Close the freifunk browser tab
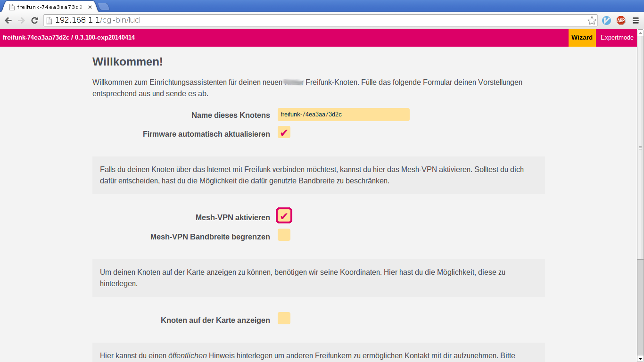The image size is (644, 362). pos(90,7)
